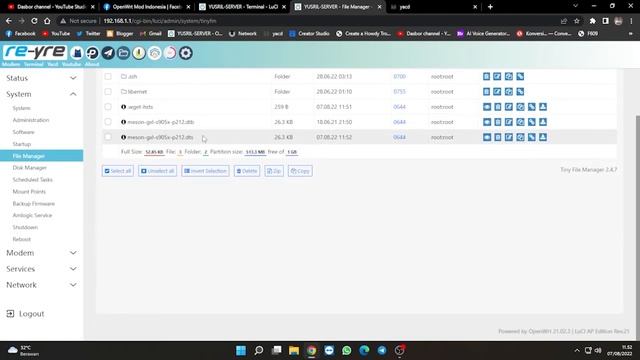The width and height of the screenshot is (640, 360).
Task: Open the Disk Manager page
Action: (x=29, y=168)
